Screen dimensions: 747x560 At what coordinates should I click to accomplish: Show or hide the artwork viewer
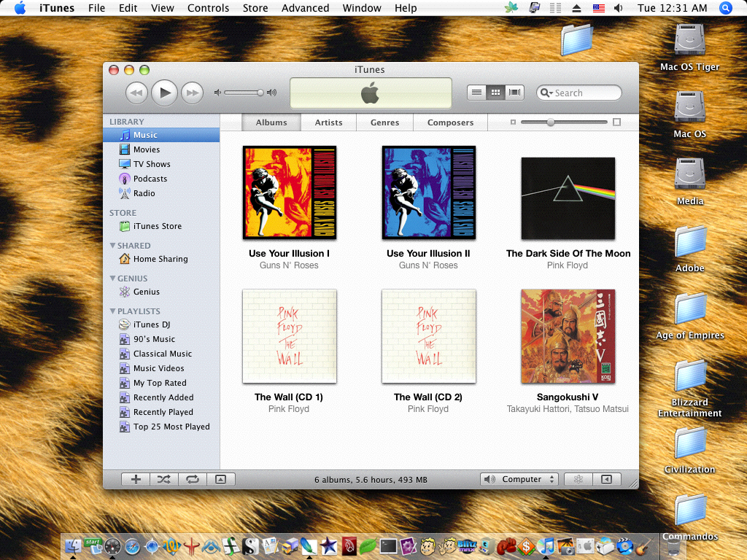click(x=221, y=479)
